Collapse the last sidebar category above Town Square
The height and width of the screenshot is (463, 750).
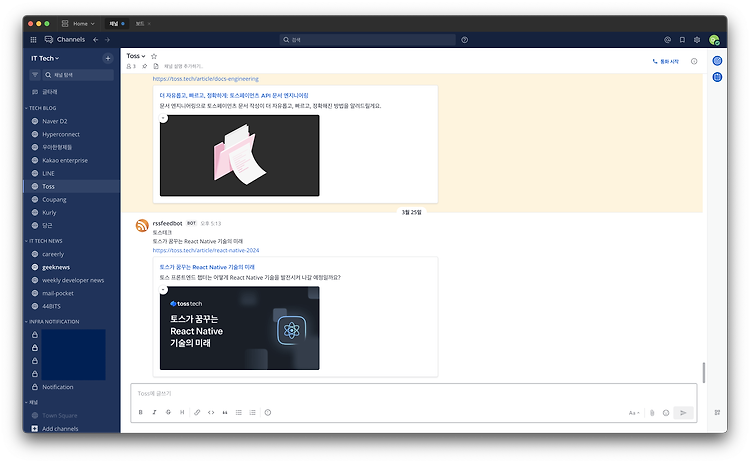32,402
